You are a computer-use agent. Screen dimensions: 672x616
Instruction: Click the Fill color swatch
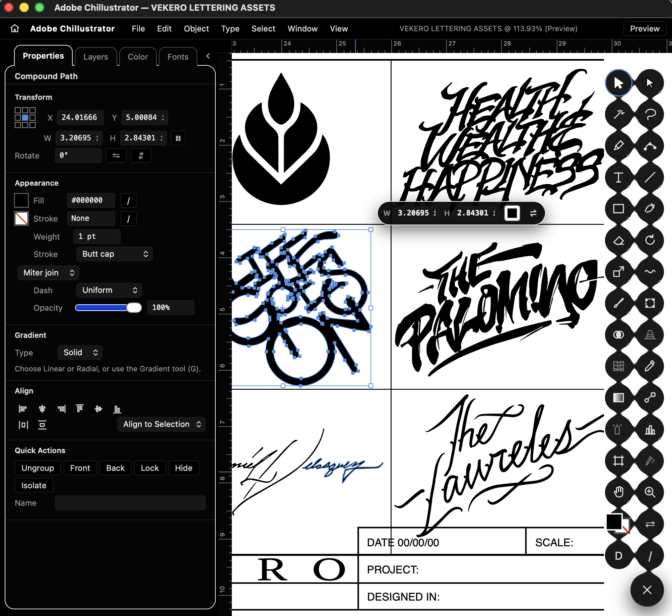[21, 200]
